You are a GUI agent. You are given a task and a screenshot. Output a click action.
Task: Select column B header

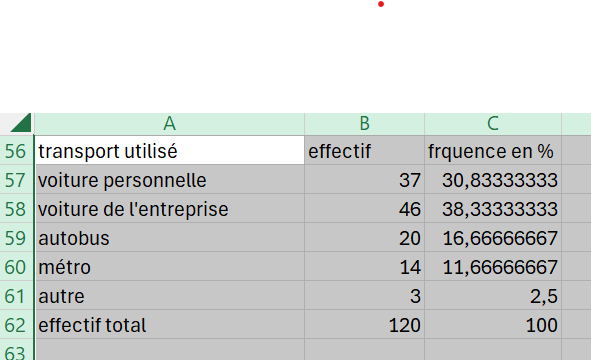click(364, 124)
